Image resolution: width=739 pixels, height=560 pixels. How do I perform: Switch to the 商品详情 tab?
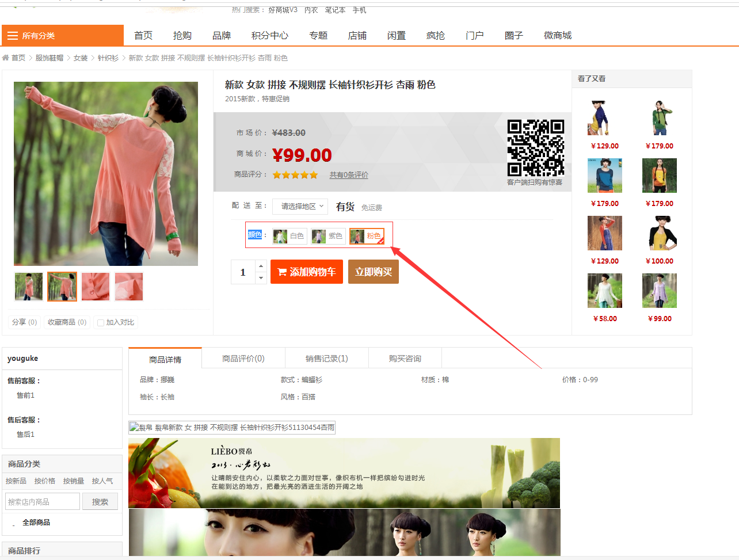pos(165,359)
